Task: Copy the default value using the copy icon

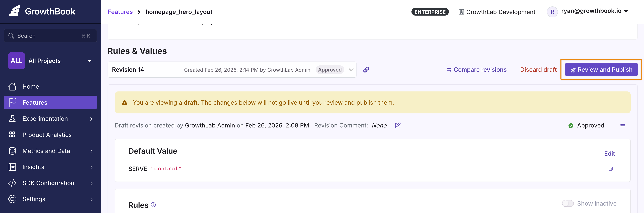Action: click(611, 169)
